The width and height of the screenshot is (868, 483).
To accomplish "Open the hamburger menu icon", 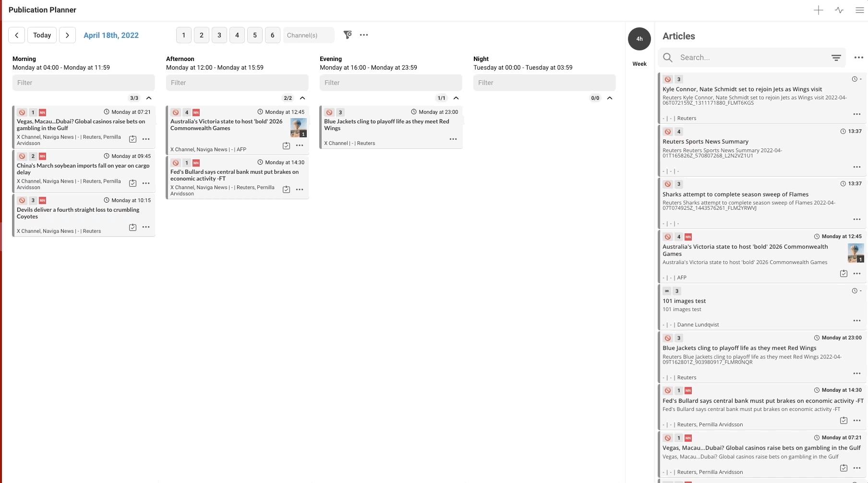I will pos(859,10).
